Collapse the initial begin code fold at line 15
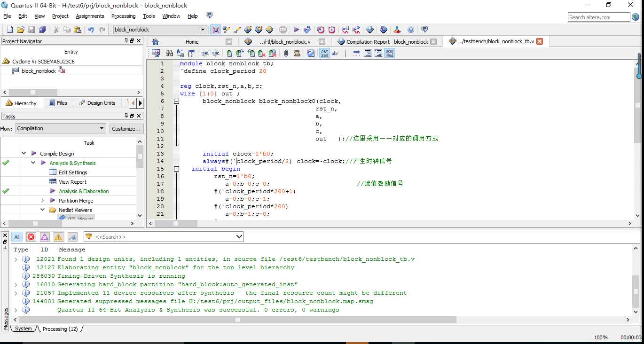Image resolution: width=644 pixels, height=344 pixels. pos(177,169)
